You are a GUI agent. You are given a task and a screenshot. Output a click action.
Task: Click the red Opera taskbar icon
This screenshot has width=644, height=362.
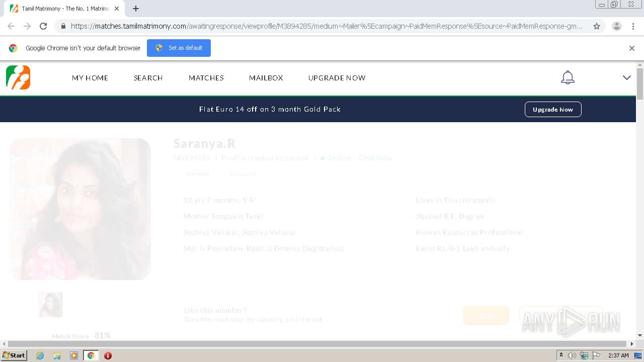point(108,355)
